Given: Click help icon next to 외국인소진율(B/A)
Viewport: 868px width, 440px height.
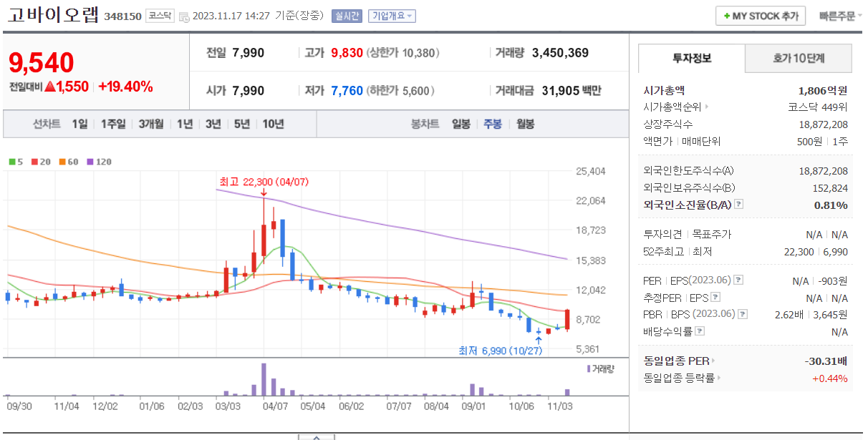Looking at the screenshot, I should [x=738, y=205].
